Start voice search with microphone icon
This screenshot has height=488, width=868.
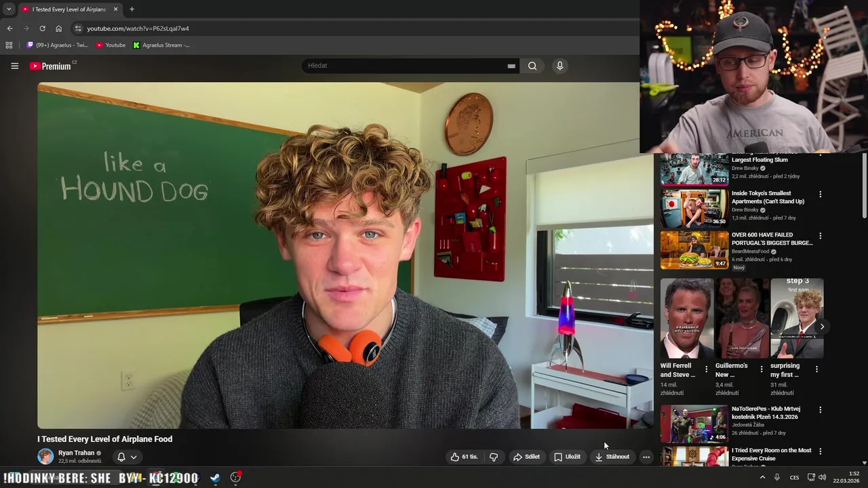tap(559, 66)
